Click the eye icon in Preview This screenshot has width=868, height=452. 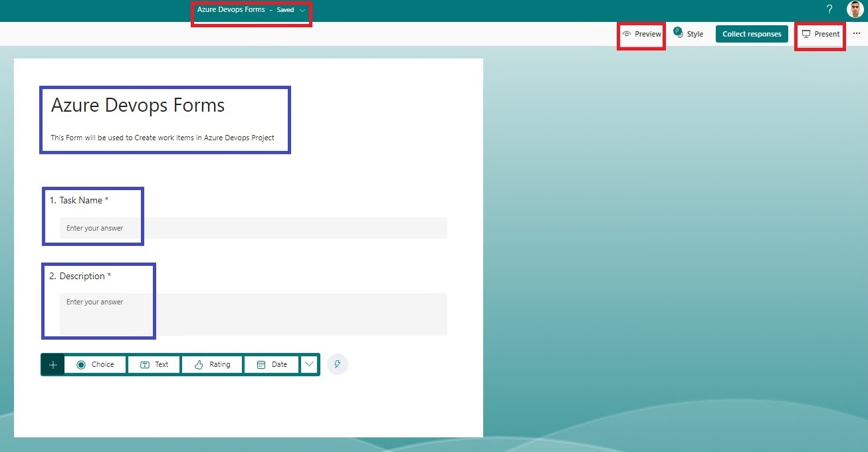(627, 34)
